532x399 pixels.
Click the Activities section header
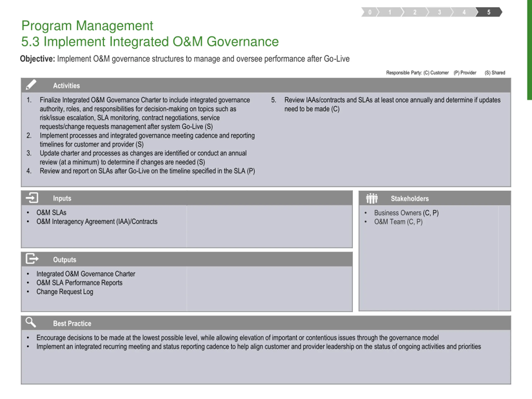point(266,85)
